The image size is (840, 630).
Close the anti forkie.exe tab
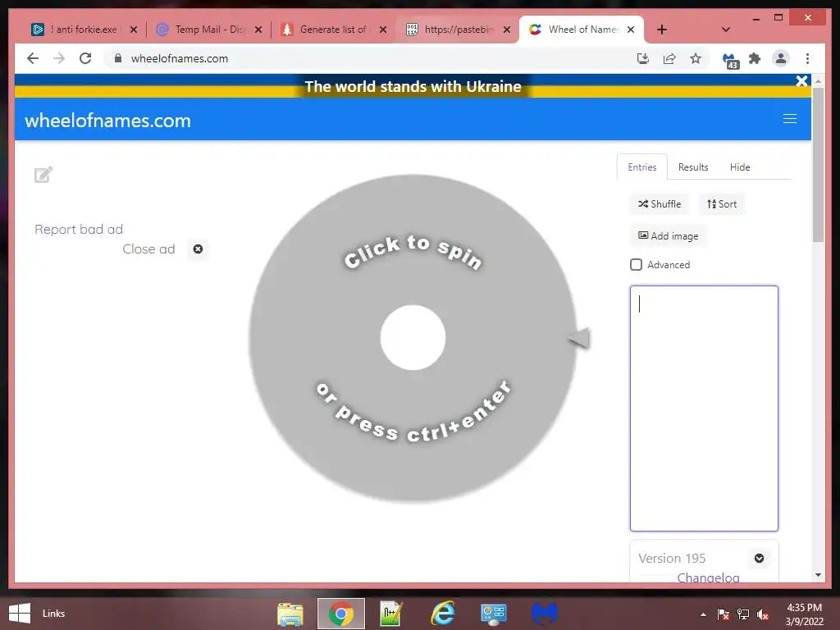tap(134, 30)
